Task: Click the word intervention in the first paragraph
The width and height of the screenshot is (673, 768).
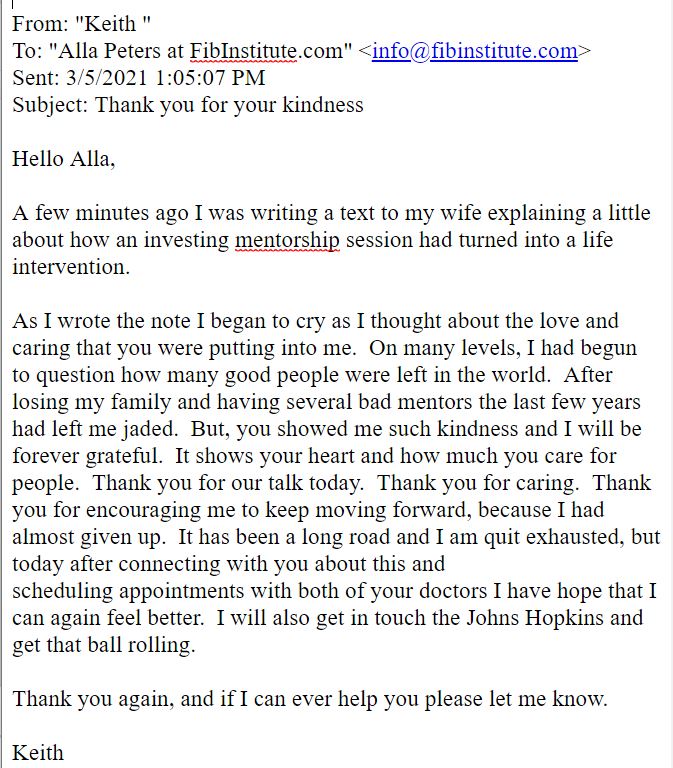Action: 71,267
